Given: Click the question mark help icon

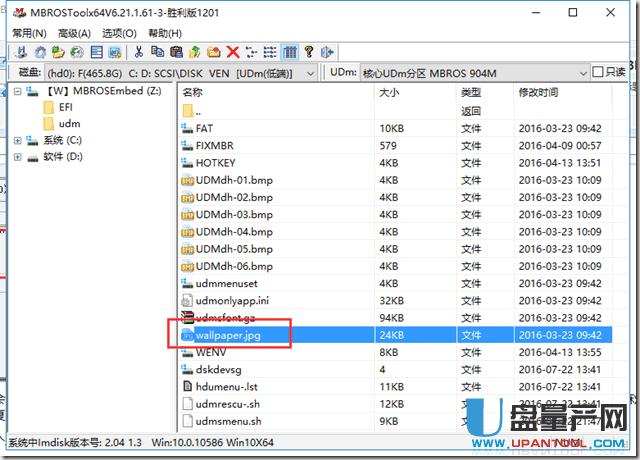Looking at the screenshot, I should coord(309,52).
